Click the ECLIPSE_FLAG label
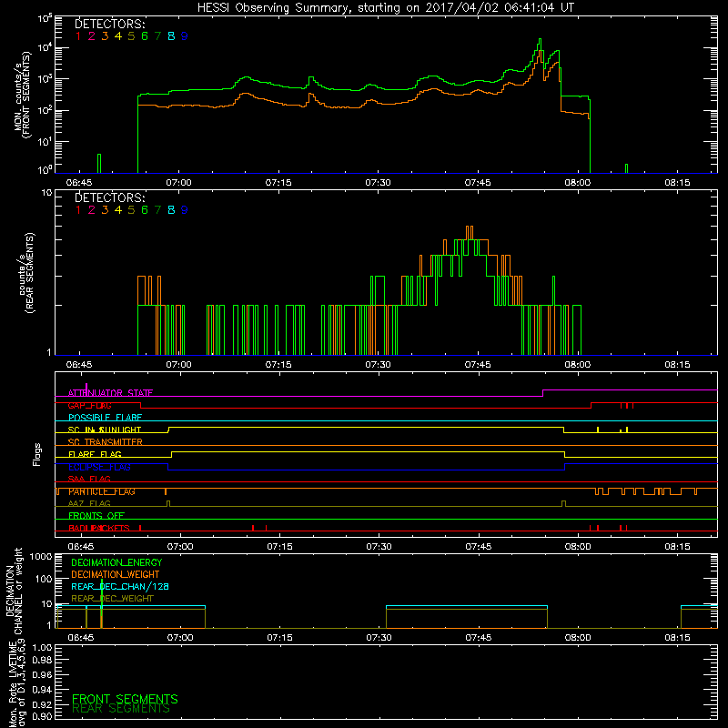The image size is (728, 728). pos(99,467)
